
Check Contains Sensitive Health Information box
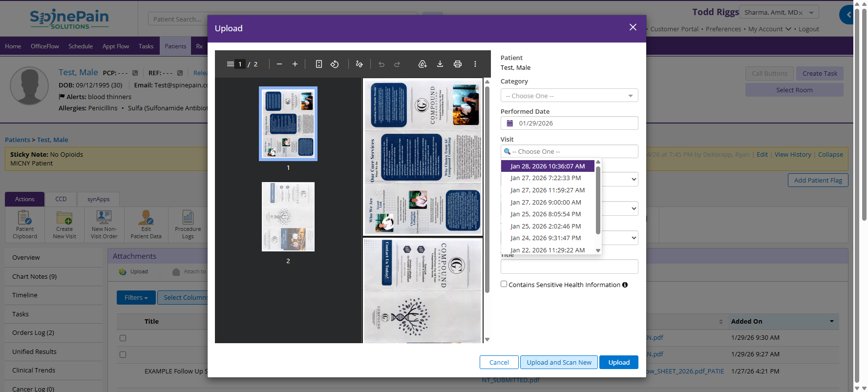504,284
